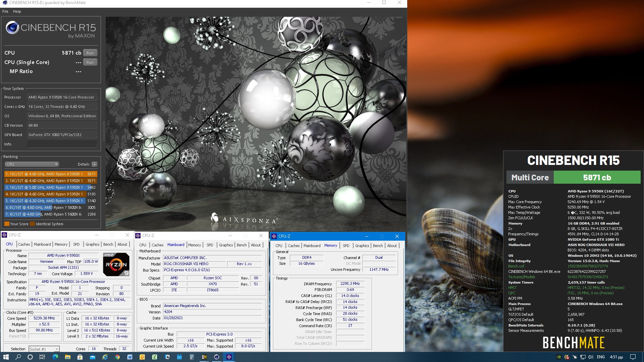Run the Cinebench CPU multi-core test
Image resolution: width=644 pixels, height=362 pixels.
coord(90,53)
